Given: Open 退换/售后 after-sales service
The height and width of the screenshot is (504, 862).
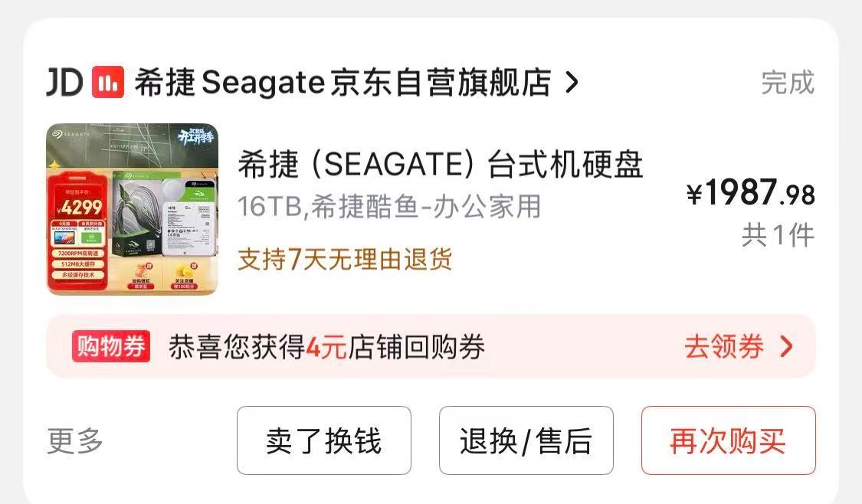Looking at the screenshot, I should [526, 440].
